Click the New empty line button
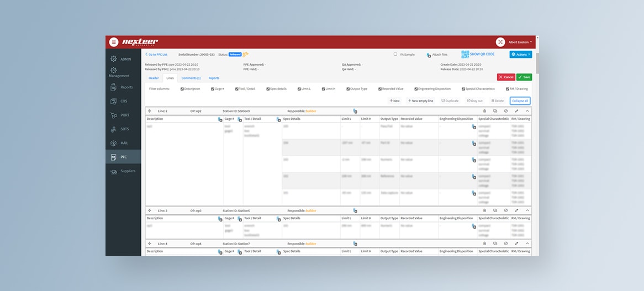This screenshot has height=291, width=644. click(420, 100)
